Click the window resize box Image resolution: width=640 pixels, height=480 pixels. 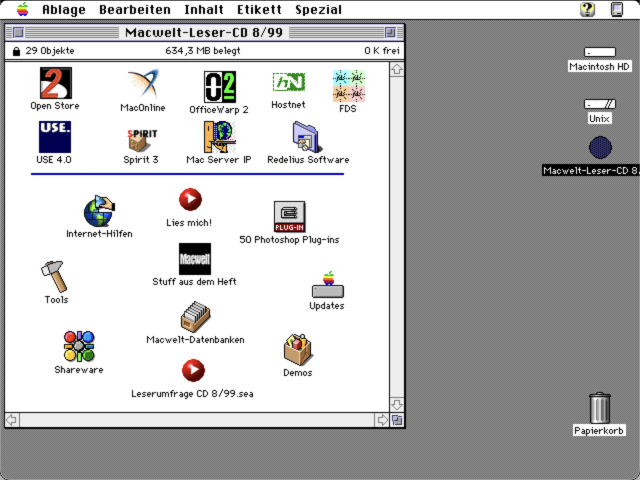click(x=397, y=420)
